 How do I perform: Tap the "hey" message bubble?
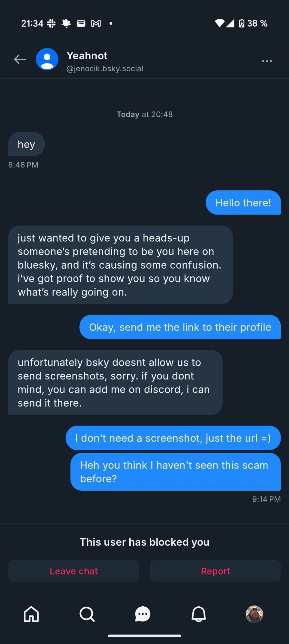point(26,144)
